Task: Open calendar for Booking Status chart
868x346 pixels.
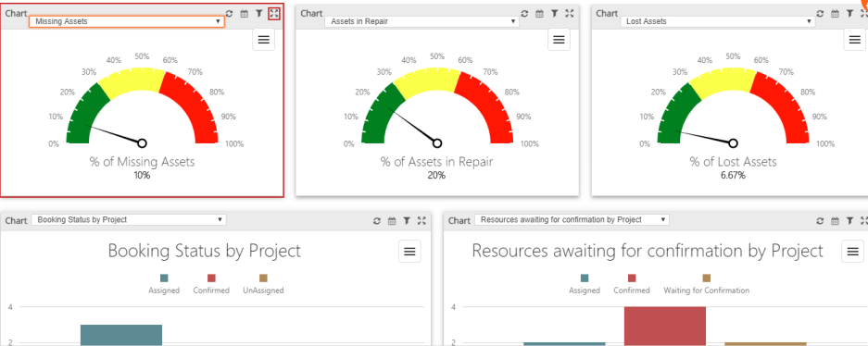Action: point(392,221)
